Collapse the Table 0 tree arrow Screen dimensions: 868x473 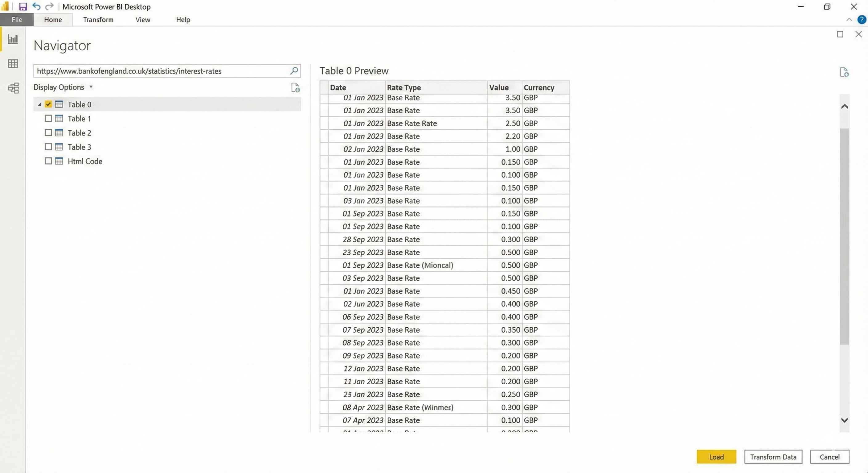[39, 104]
